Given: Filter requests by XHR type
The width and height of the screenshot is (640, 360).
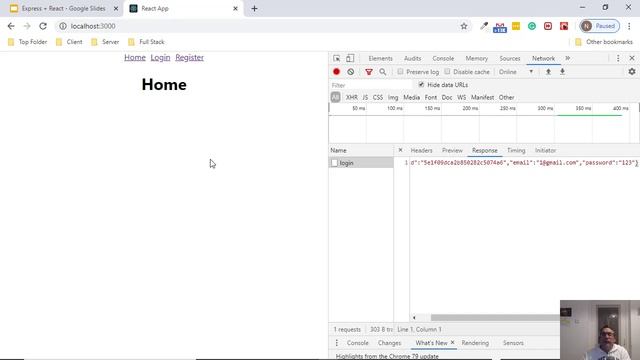Looking at the screenshot, I should 351,98.
